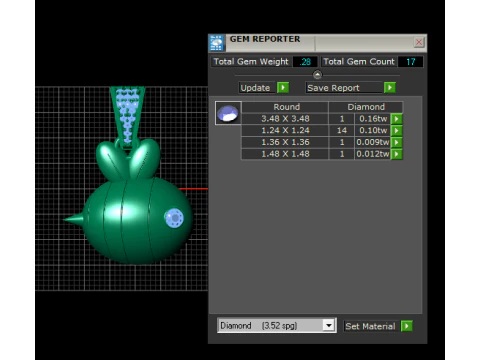
Task: Click the 0.009tw weight cell
Action: pyautogui.click(x=373, y=142)
